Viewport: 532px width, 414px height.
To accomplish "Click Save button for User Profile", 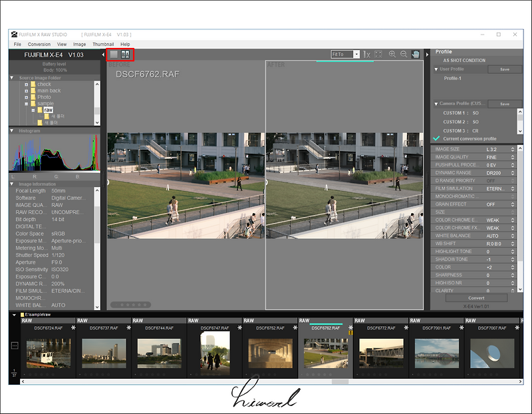I will 505,69.
